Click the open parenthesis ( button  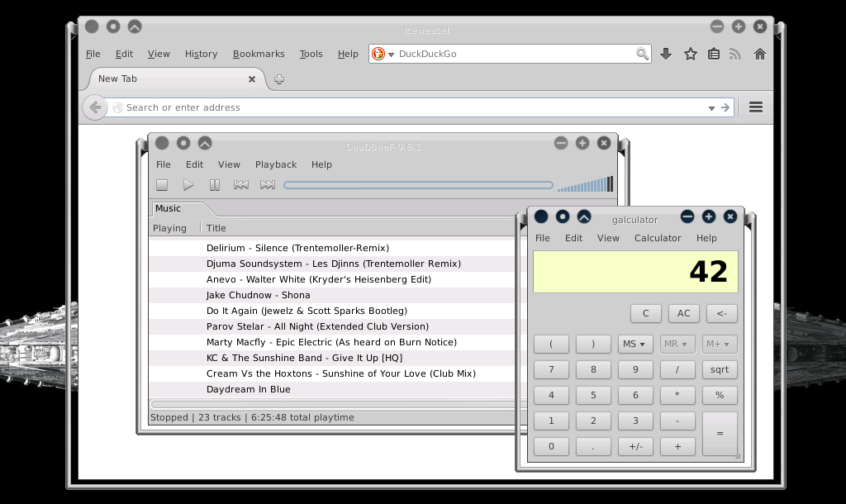click(551, 344)
